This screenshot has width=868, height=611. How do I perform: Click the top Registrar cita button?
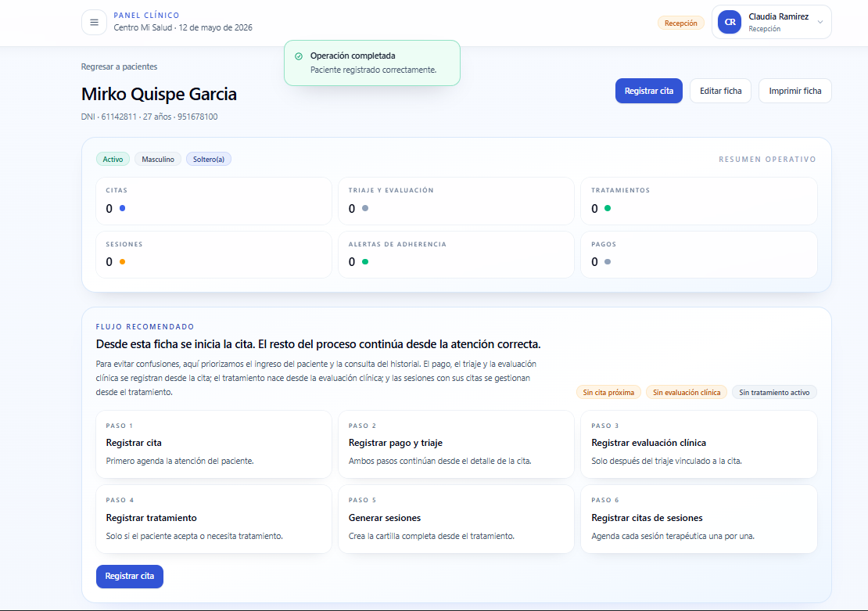649,91
